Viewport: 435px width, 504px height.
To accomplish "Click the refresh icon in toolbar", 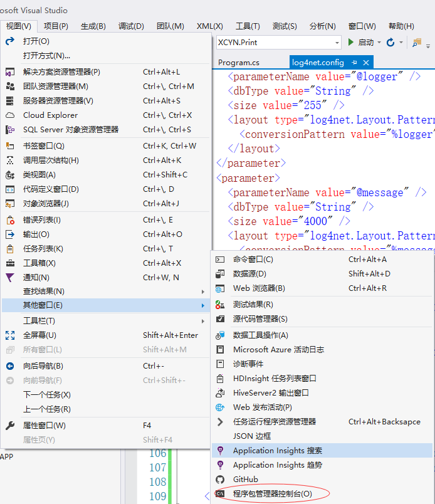I will (x=390, y=42).
